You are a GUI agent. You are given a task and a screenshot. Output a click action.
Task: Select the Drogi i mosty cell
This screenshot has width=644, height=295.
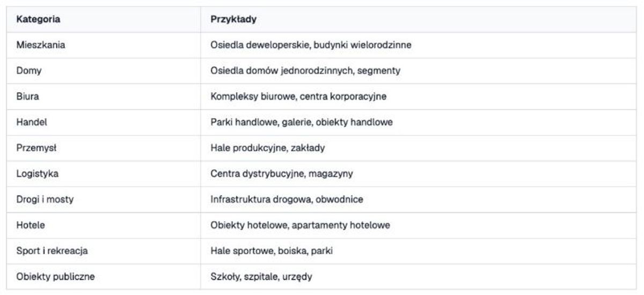(104, 200)
